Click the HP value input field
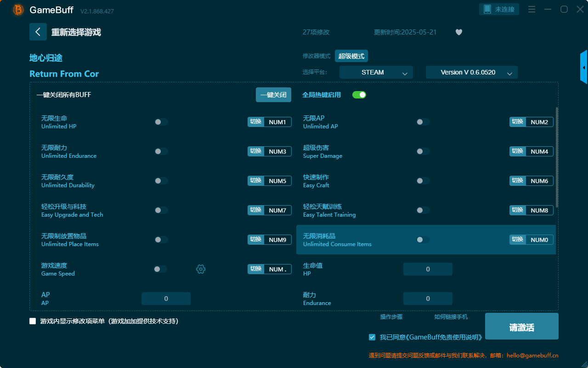 [x=428, y=269]
